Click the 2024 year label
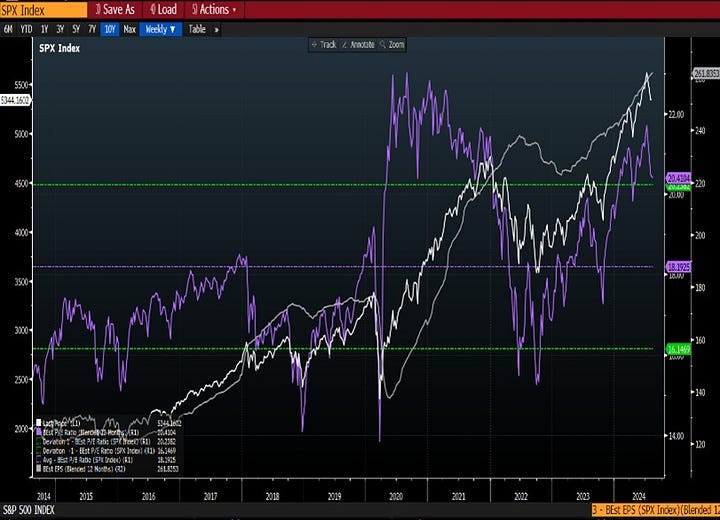 click(639, 496)
